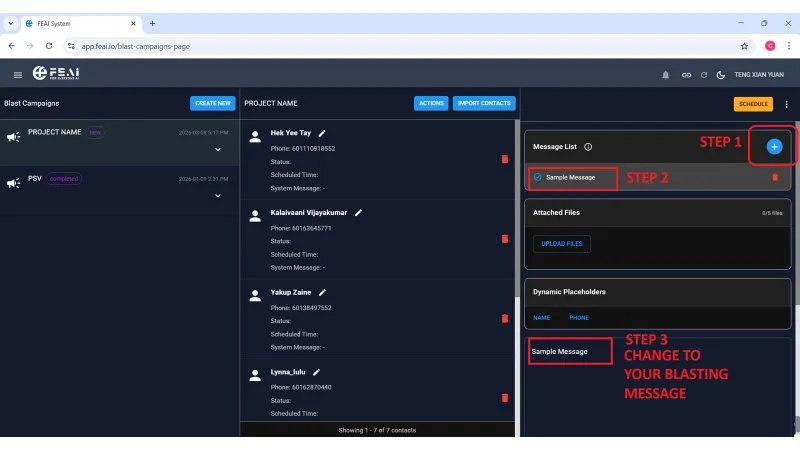Reload the browser page

[x=49, y=46]
